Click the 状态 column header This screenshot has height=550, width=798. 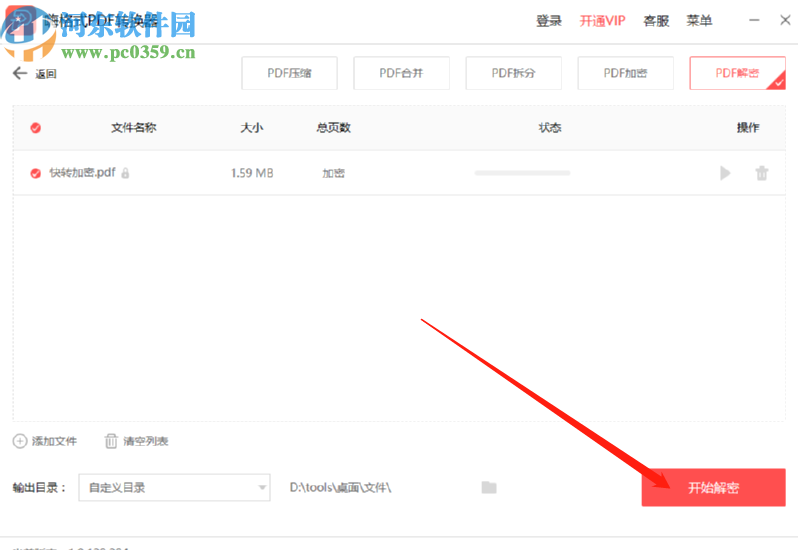(x=550, y=128)
